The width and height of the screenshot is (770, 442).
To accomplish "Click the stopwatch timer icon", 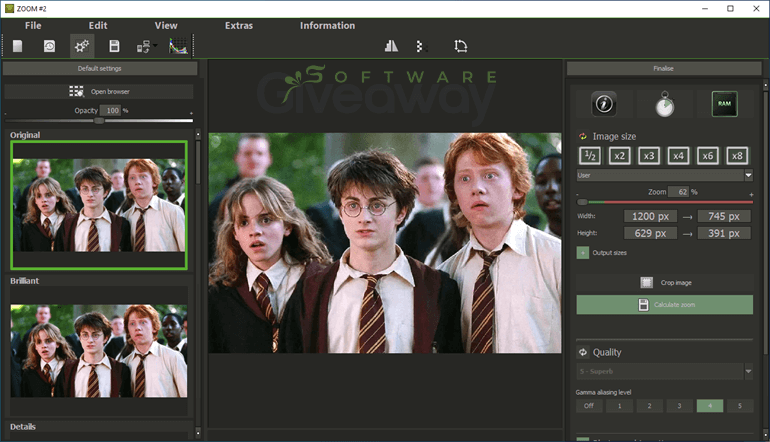I will pos(665,104).
